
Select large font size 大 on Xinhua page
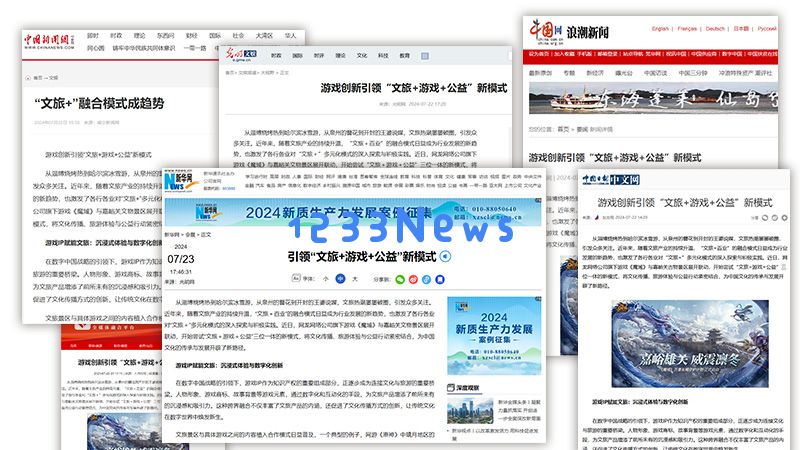coord(355,279)
